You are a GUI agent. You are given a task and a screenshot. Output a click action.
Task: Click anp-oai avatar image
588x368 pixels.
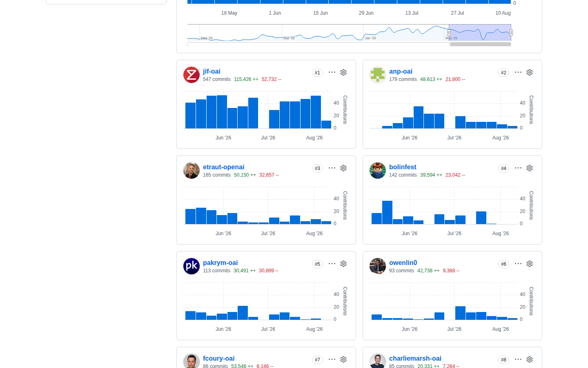[378, 75]
